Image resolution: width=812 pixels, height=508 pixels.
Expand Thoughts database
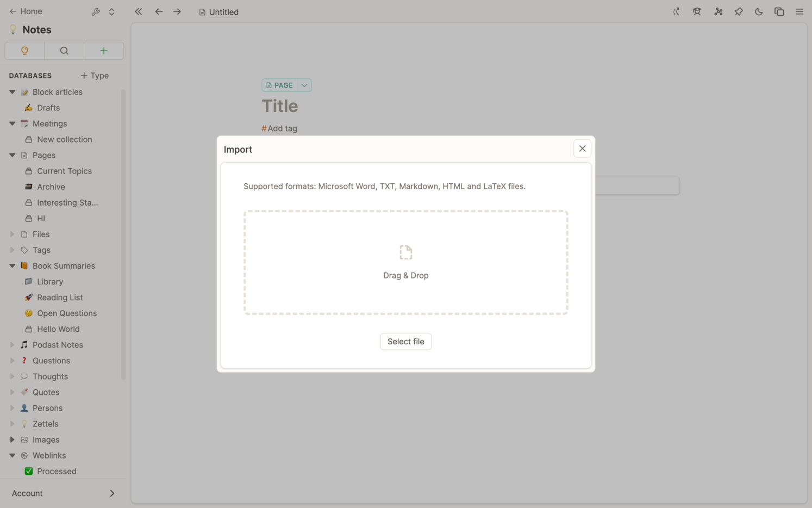pyautogui.click(x=12, y=376)
